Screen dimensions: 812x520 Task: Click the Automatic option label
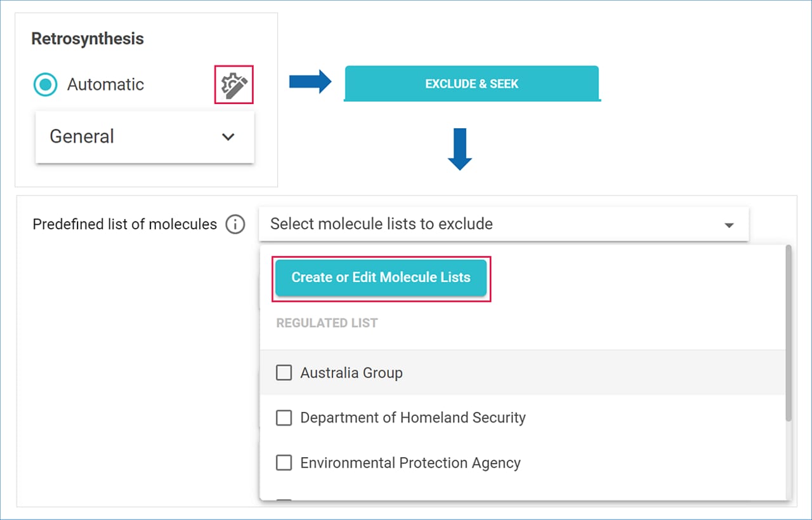click(x=105, y=84)
